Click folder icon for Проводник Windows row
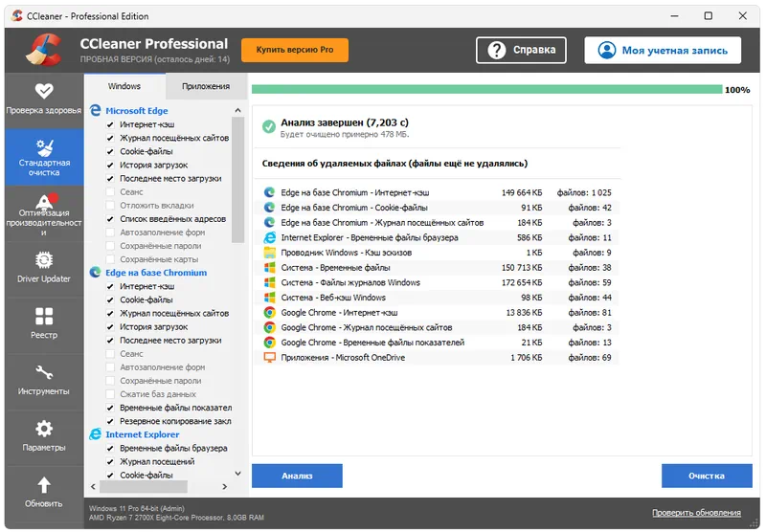This screenshot has width=766, height=532. pos(270,253)
